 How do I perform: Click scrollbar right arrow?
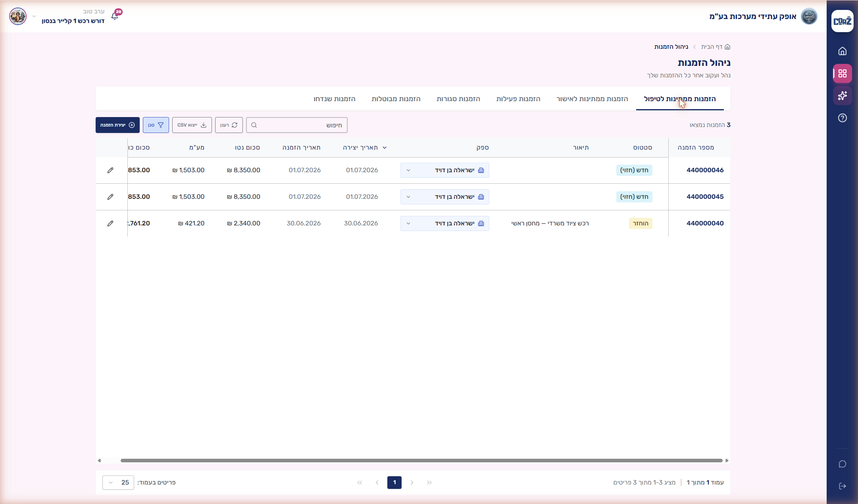[x=727, y=461]
